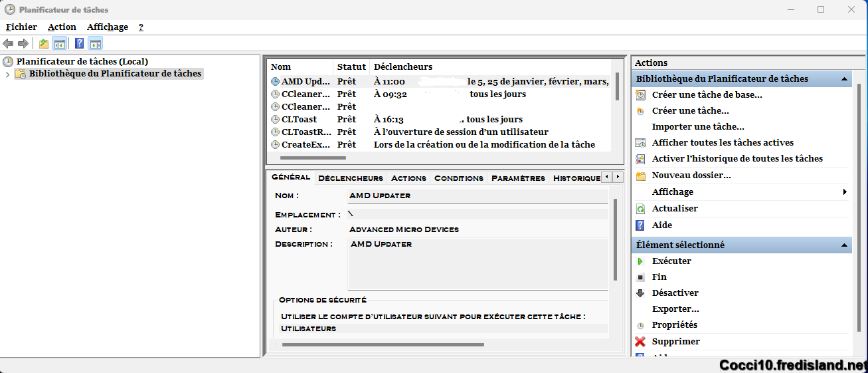Click the Désactiver down arrow icon
The image size is (868, 373).
[640, 293]
